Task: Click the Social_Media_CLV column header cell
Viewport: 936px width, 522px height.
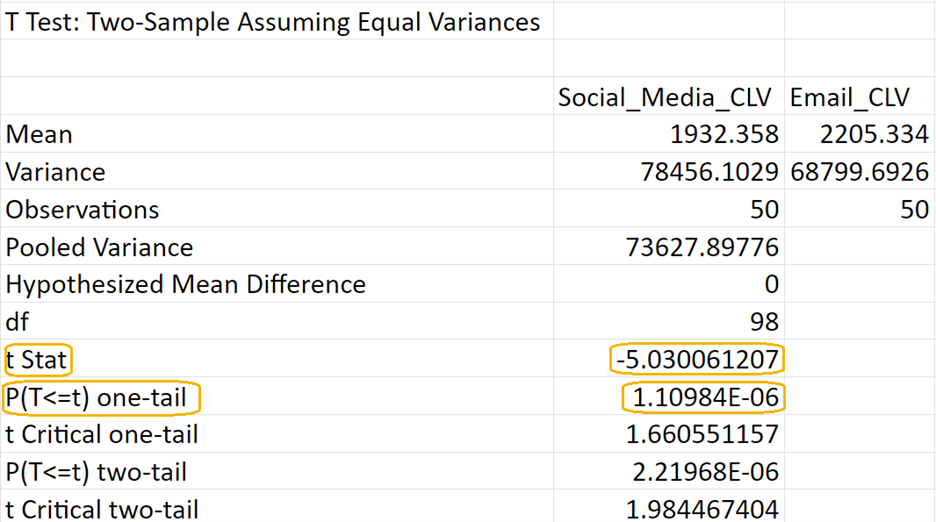Action: tap(666, 97)
